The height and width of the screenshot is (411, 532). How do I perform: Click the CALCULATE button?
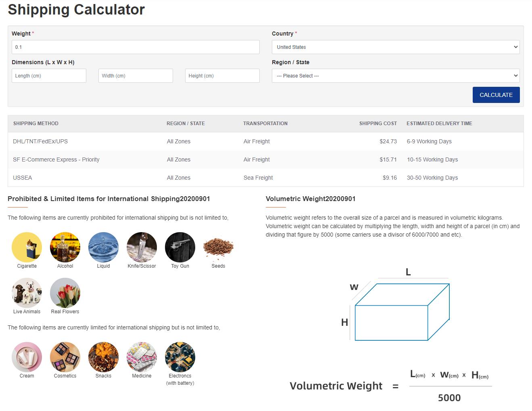(496, 95)
